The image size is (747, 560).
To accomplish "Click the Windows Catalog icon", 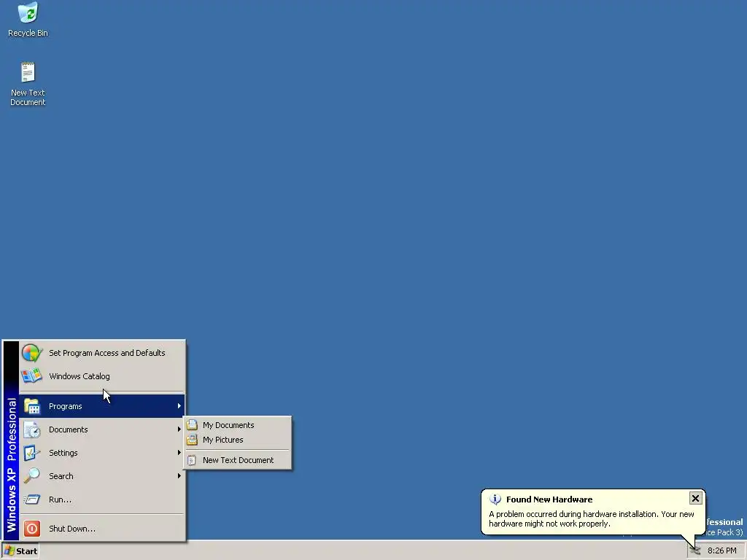I will pyautogui.click(x=31, y=376).
